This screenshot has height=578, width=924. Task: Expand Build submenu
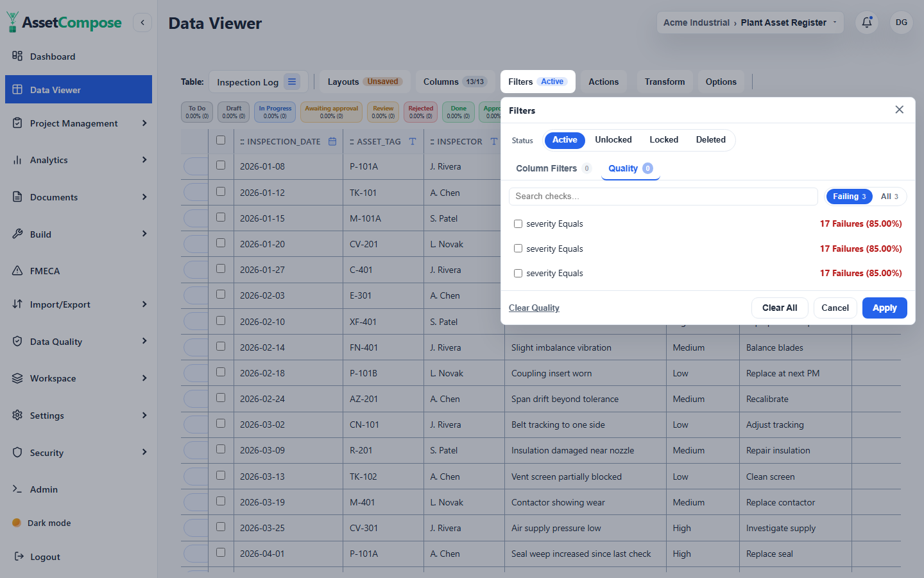144,233
